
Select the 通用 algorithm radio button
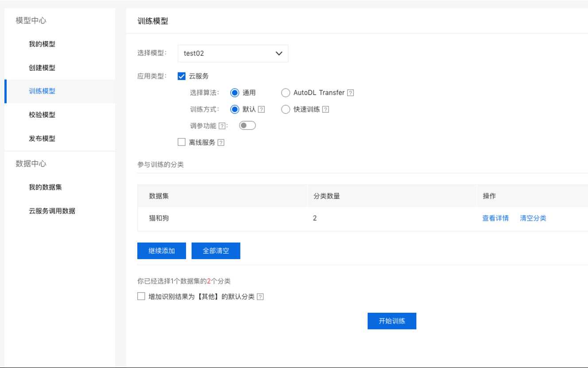(235, 93)
